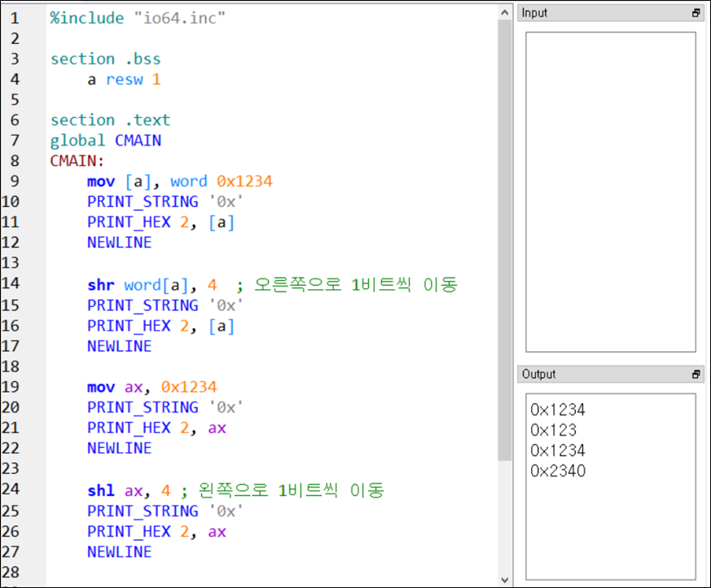Click line number 1 in the gutter

pyautogui.click(x=15, y=18)
